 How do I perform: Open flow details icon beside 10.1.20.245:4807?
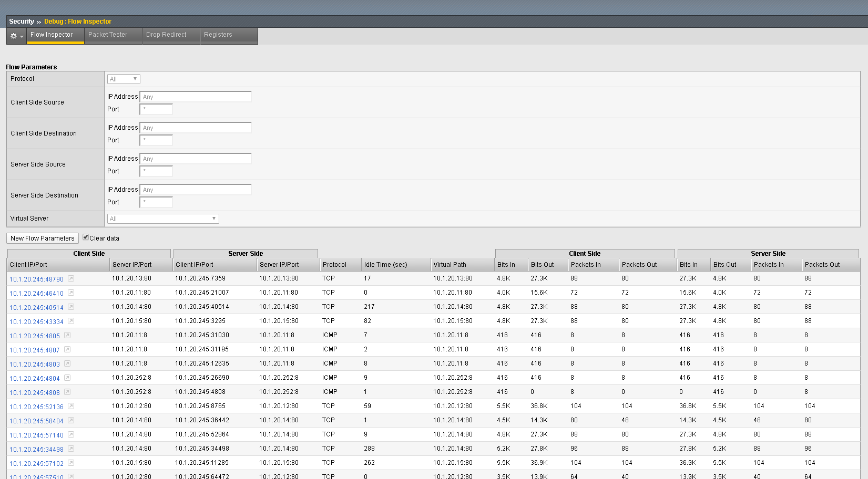click(x=67, y=349)
